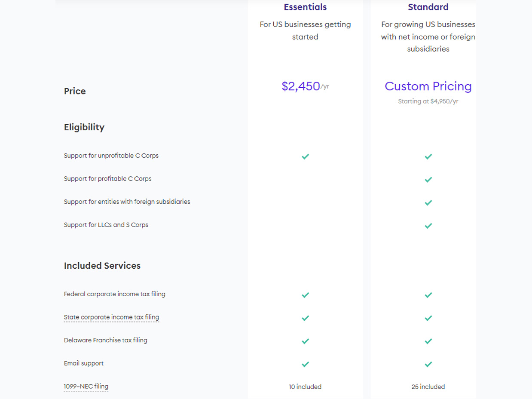The width and height of the screenshot is (532, 399).
Task: Click Standard checkmark for foreign subsidiaries support
Action: tap(428, 203)
